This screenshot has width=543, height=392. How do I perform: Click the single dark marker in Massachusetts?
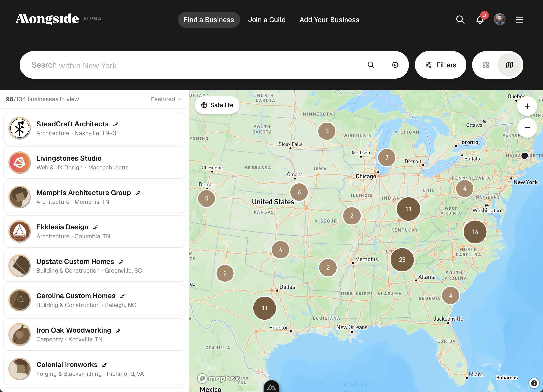click(x=525, y=155)
